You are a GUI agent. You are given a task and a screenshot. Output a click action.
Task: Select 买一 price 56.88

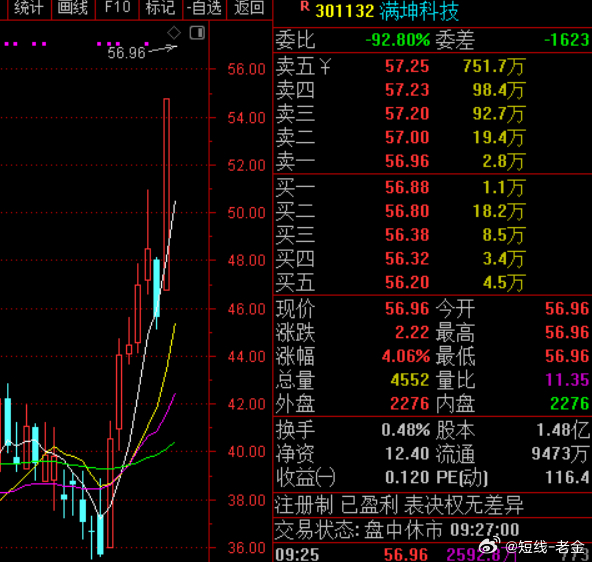[x=407, y=188]
